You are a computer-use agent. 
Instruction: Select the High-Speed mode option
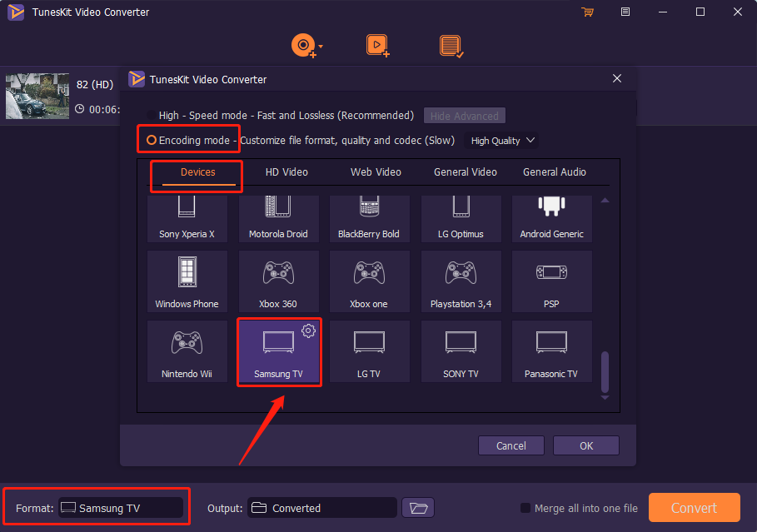(x=151, y=116)
